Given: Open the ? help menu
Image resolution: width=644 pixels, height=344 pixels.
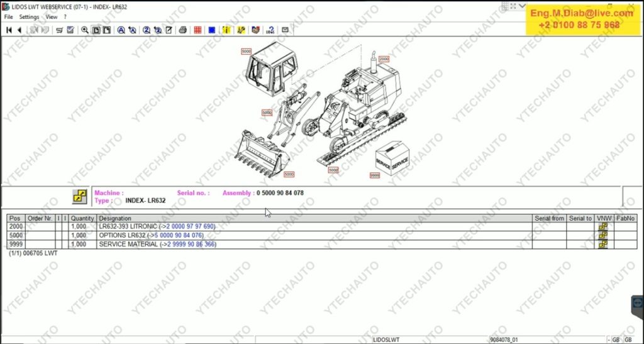Looking at the screenshot, I should point(65,17).
